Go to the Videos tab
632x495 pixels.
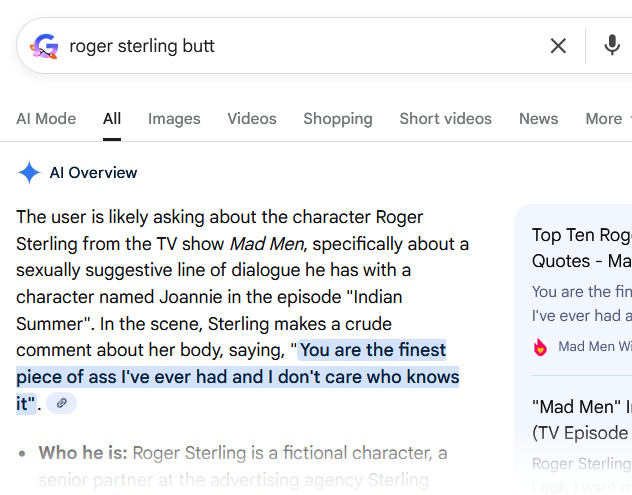(x=252, y=118)
